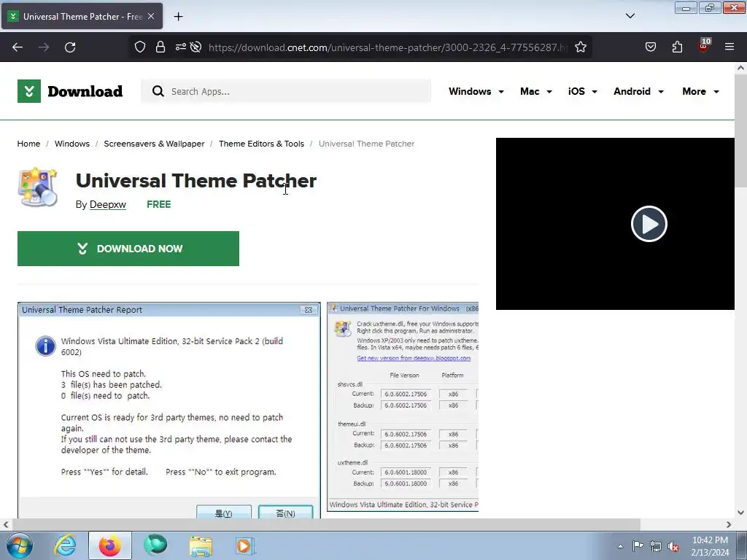Open the Windows Media Player taskbar icon
Screen dimensions: 747x560
point(245,545)
